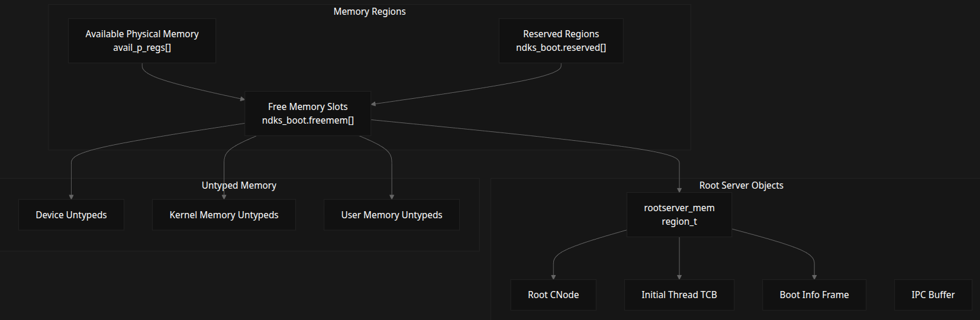The height and width of the screenshot is (320, 980).
Task: Select the User Memory Untypeds node
Action: point(391,215)
